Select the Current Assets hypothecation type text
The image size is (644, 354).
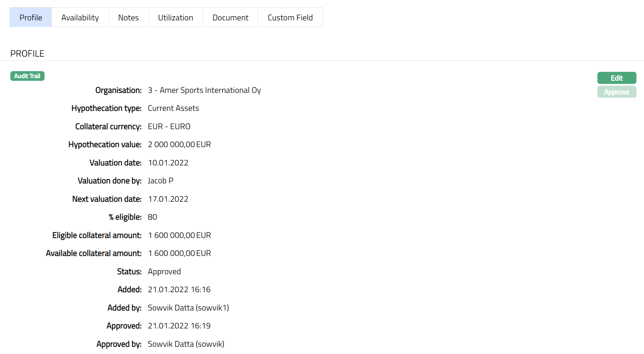173,108
